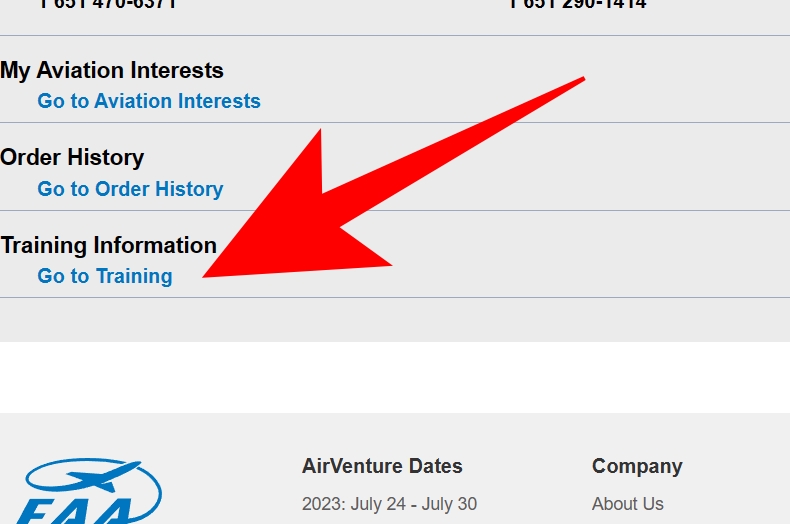The width and height of the screenshot is (790, 524).
Task: Click the Order History section heading
Action: coord(72,157)
